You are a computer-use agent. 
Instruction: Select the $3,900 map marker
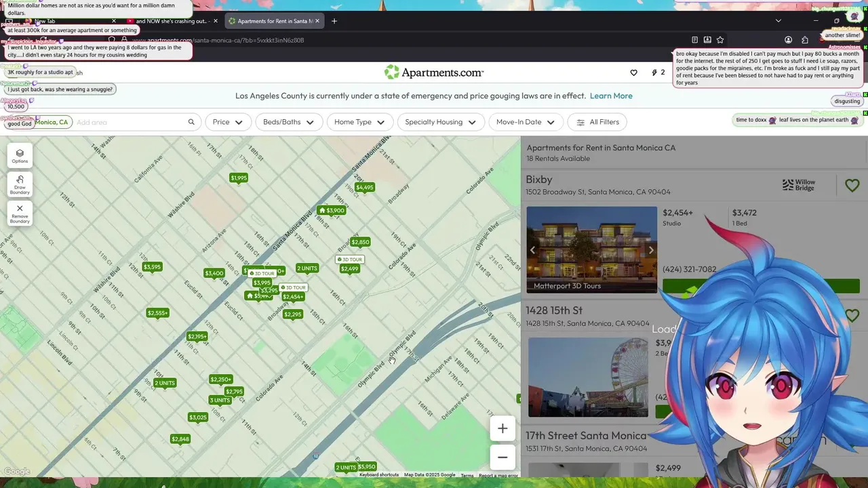[x=332, y=210]
